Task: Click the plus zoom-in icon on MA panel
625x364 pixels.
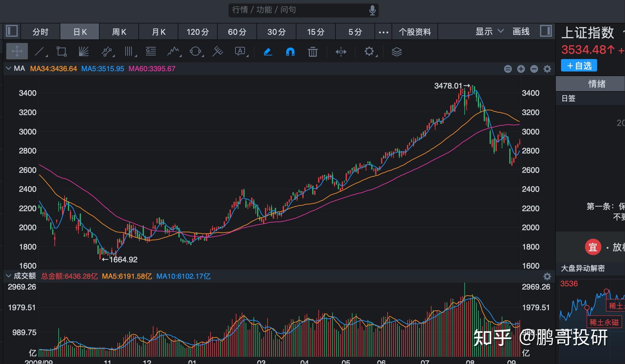Action: (521, 69)
